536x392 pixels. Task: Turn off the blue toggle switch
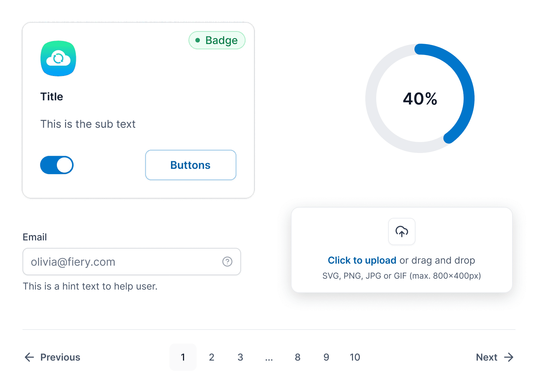57,165
